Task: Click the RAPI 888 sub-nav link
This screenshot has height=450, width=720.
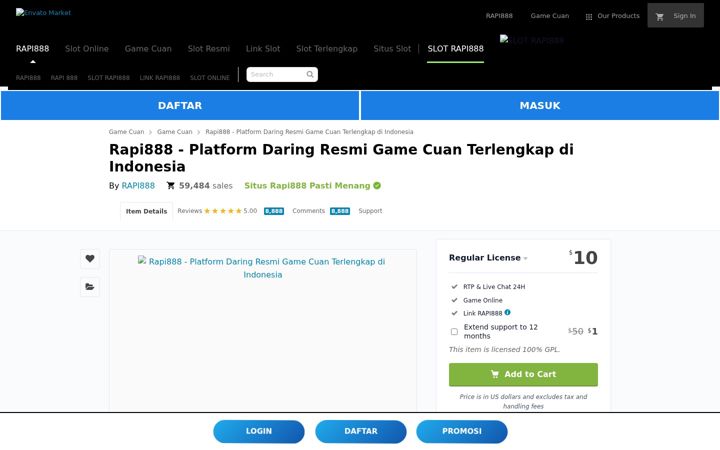Action: point(64,78)
